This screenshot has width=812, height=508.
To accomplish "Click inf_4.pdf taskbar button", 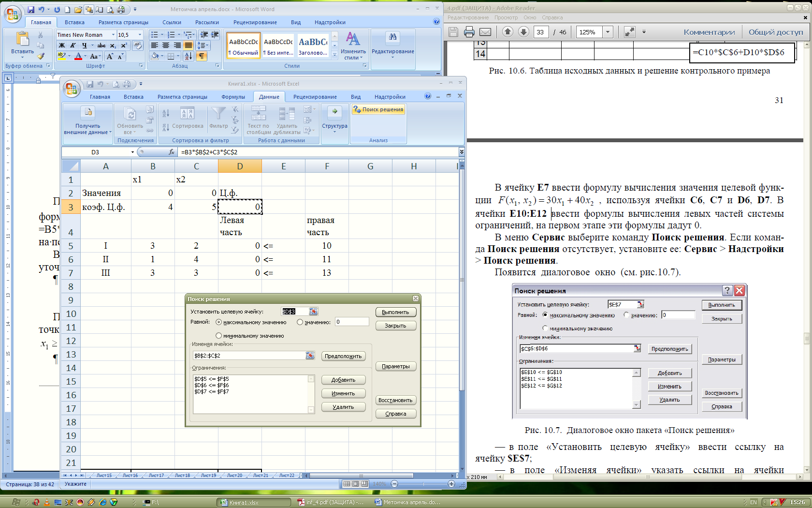I will 331,502.
